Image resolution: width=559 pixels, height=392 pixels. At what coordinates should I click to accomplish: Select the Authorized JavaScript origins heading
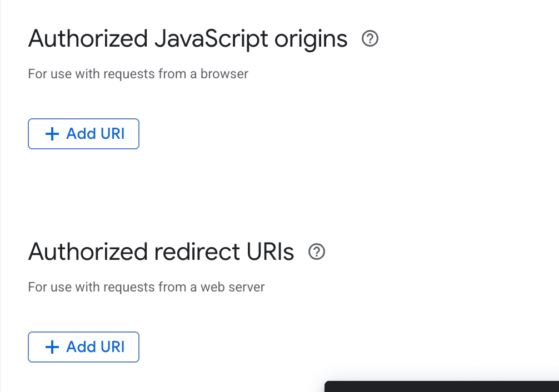pos(188,39)
